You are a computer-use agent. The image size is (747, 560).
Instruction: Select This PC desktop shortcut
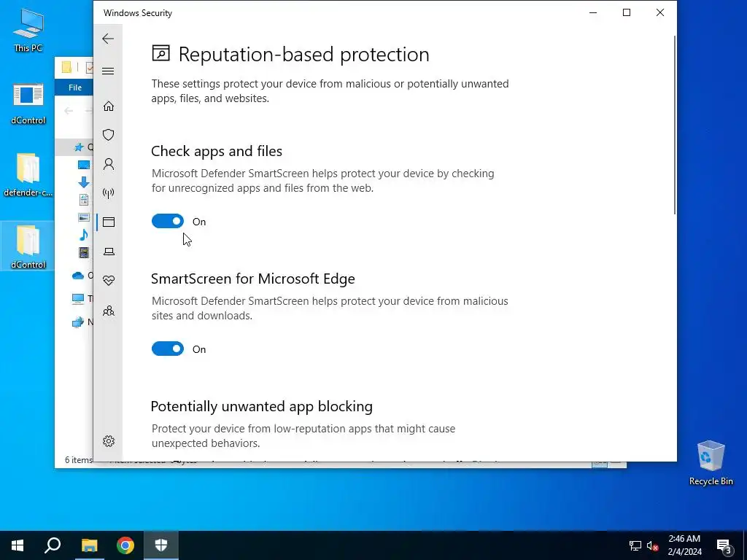28,30
